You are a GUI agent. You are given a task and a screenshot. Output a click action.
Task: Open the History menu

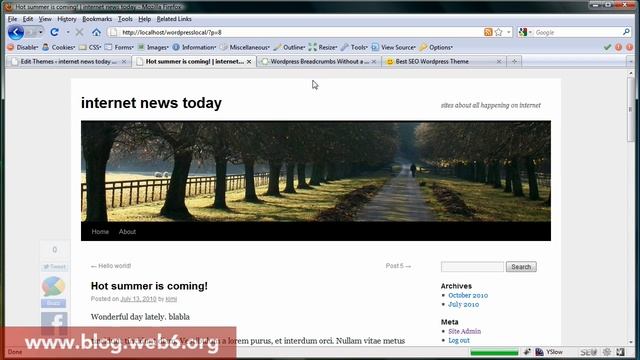(67, 19)
